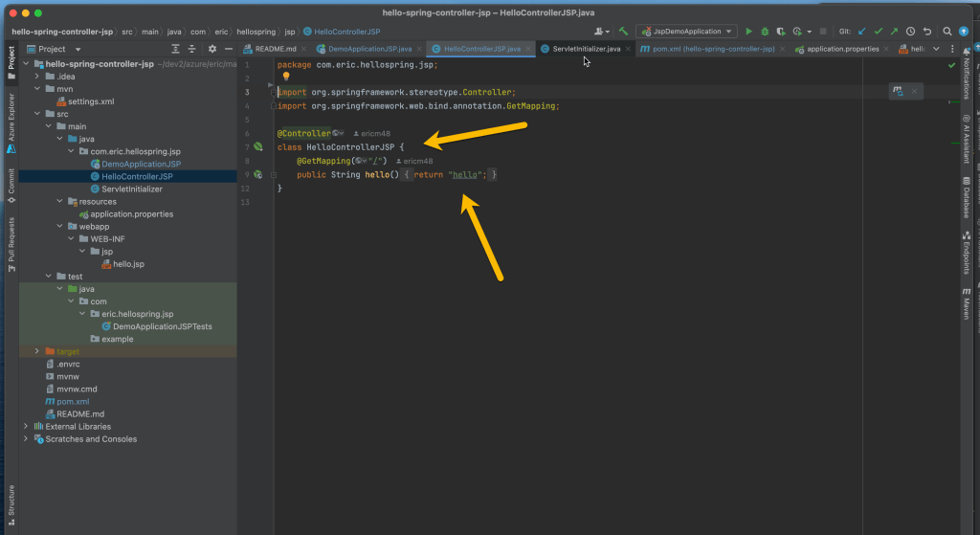Collapse the webapp folder node
The image size is (980, 535).
pos(58,227)
